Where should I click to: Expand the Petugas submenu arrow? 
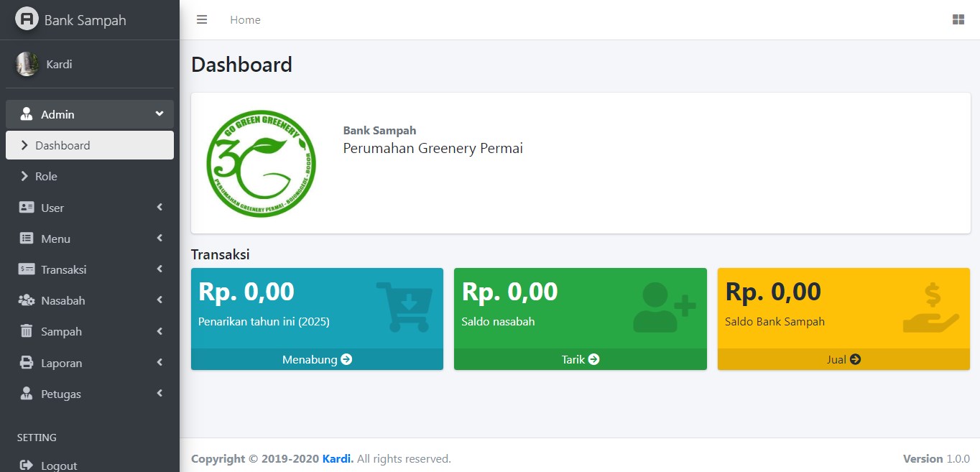click(160, 394)
